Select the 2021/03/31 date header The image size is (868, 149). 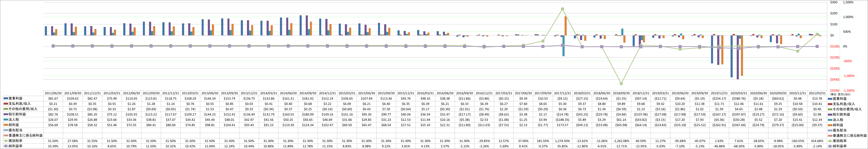point(817,93)
